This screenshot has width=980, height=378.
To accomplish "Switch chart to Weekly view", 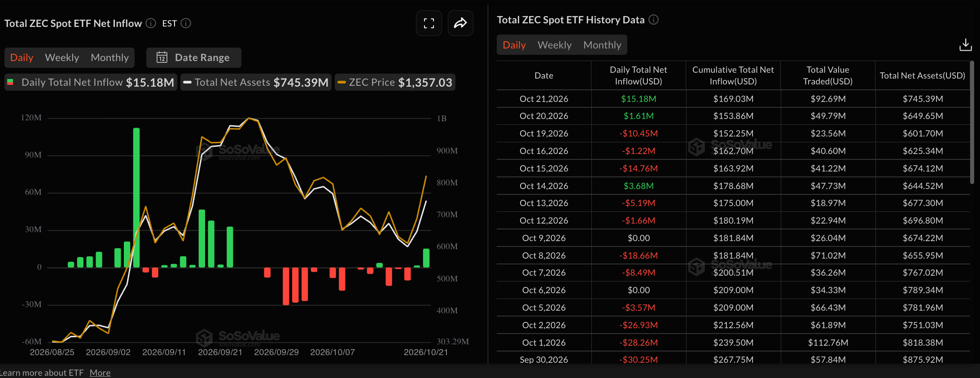I will click(x=62, y=57).
